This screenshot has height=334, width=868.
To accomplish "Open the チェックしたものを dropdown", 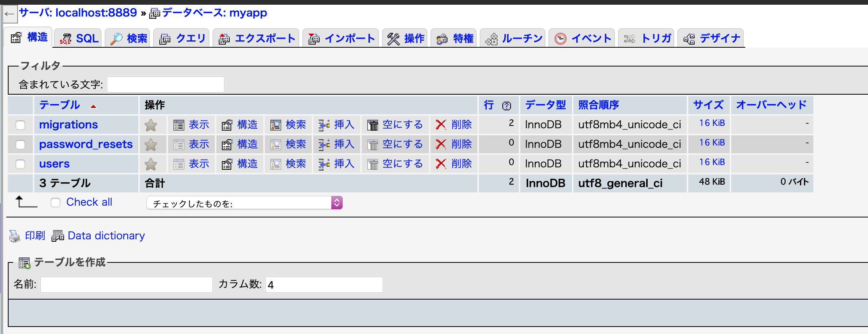I will pyautogui.click(x=245, y=203).
